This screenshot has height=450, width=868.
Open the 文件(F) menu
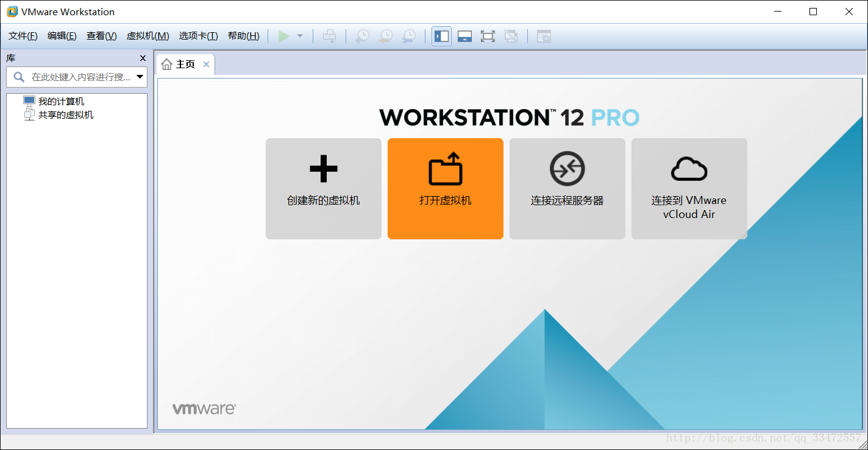tap(23, 36)
